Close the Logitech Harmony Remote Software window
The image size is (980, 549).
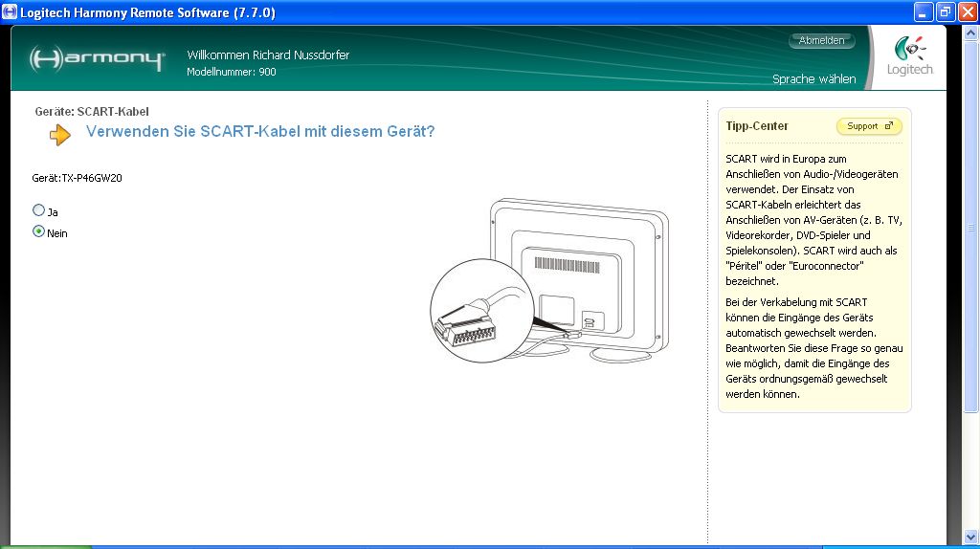coord(967,11)
